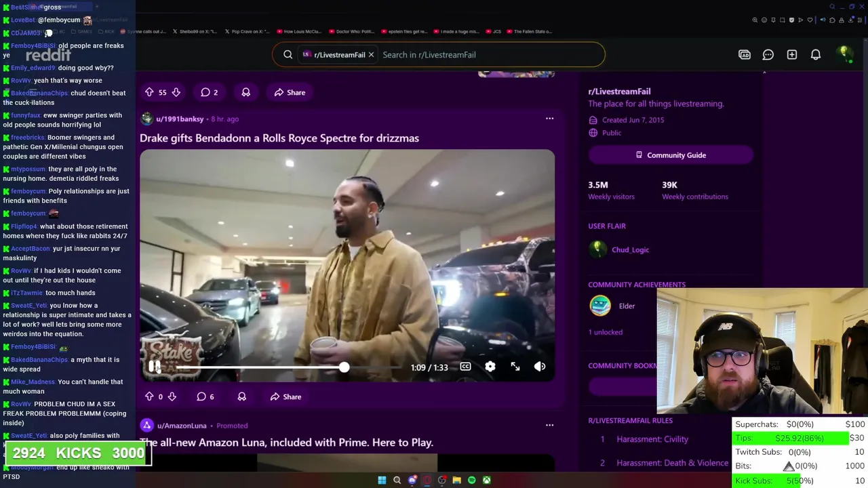Switch to Opera browser in taskbar

tap(427, 480)
